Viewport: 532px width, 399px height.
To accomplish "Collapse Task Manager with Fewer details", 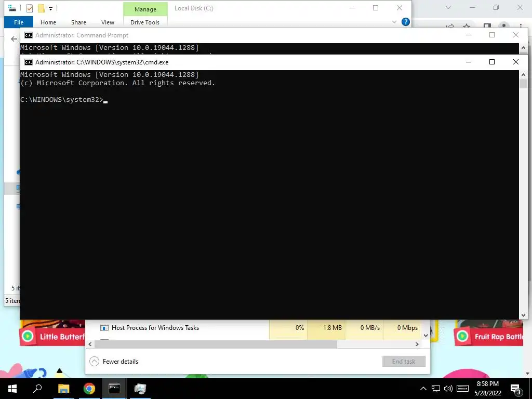I will [114, 362].
